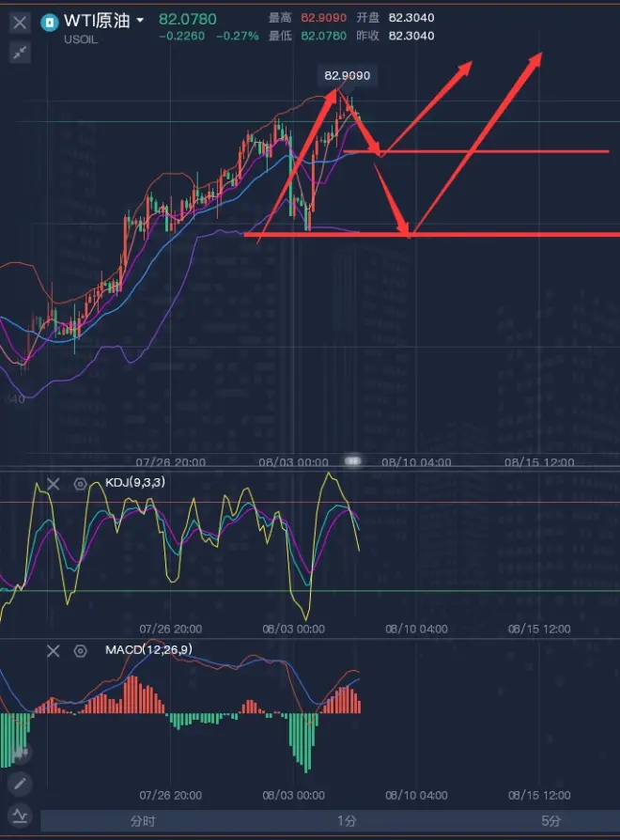Remove the MACD indicator panel
The width and height of the screenshot is (620, 840).
coord(54,650)
